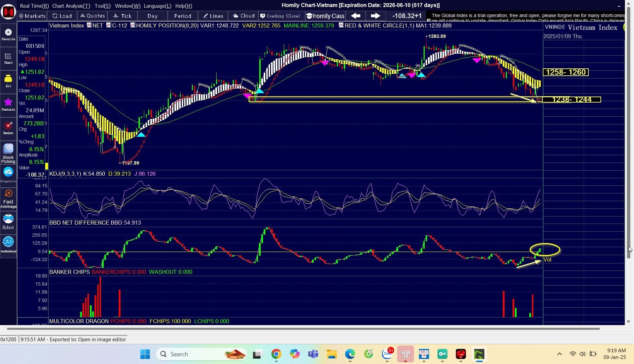Open the Favorite sidebar icon
Image resolution: width=634 pixels, height=364 pixels.
tap(8, 34)
